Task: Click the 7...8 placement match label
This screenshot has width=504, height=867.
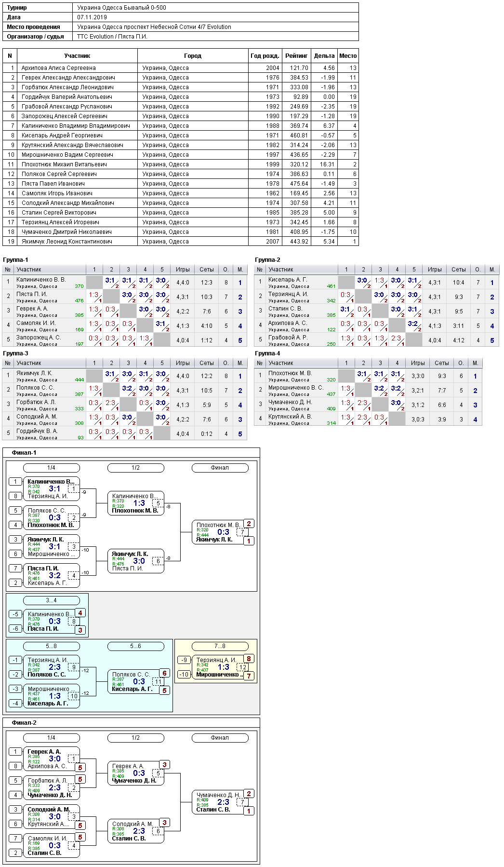Action: point(220,646)
